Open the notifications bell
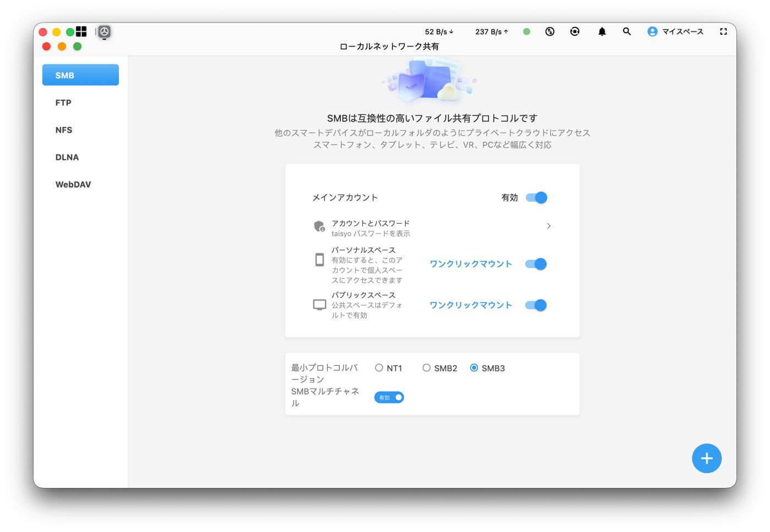Viewport: 770px width, 532px height. [x=602, y=31]
